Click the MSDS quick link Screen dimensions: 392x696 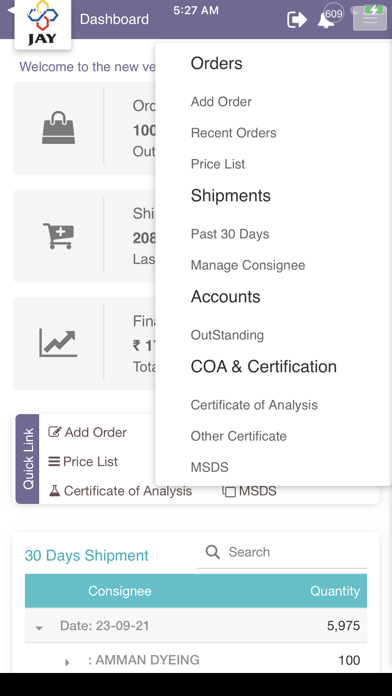tap(249, 491)
